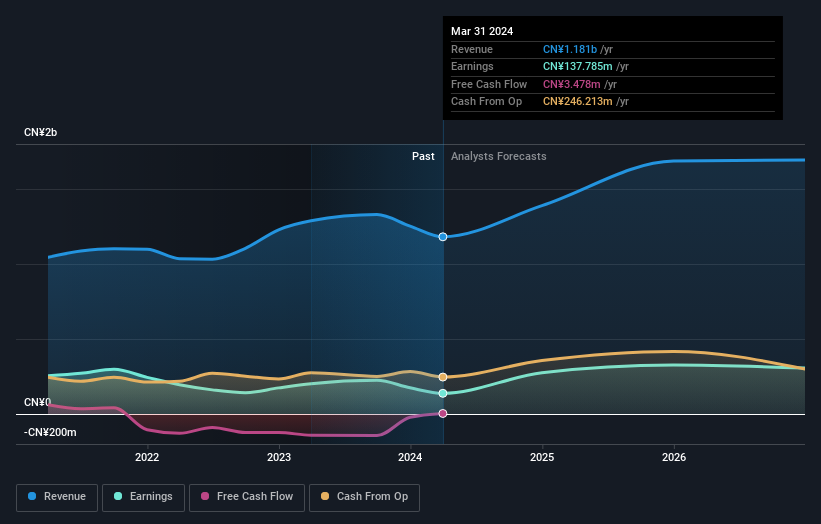This screenshot has width=821, height=524.
Task: Click the Past label on chart
Action: pyautogui.click(x=423, y=157)
